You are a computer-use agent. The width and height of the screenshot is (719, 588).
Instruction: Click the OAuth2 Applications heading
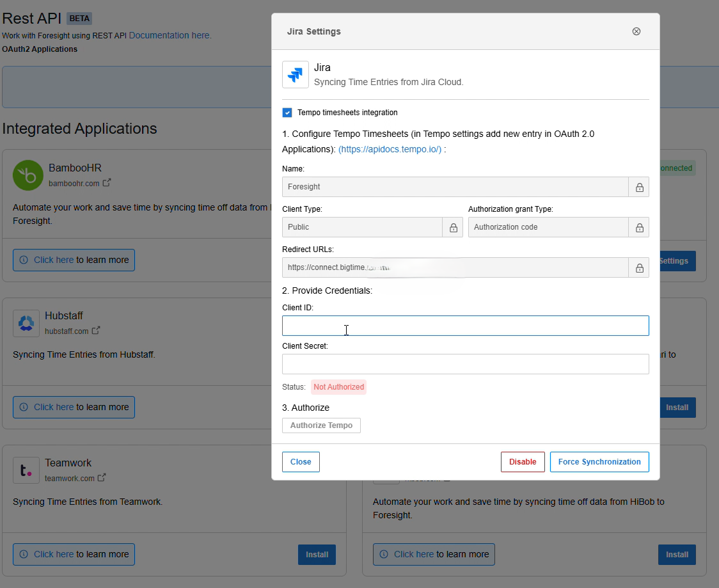(x=40, y=49)
